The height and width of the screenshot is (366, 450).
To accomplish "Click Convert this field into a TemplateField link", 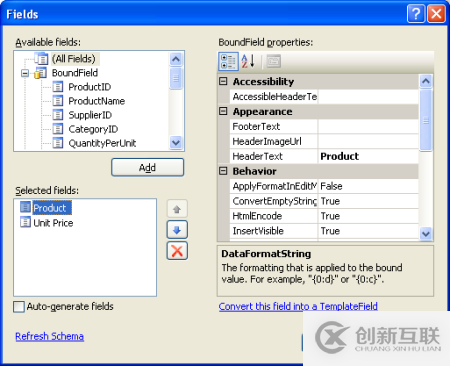I will tap(298, 306).
